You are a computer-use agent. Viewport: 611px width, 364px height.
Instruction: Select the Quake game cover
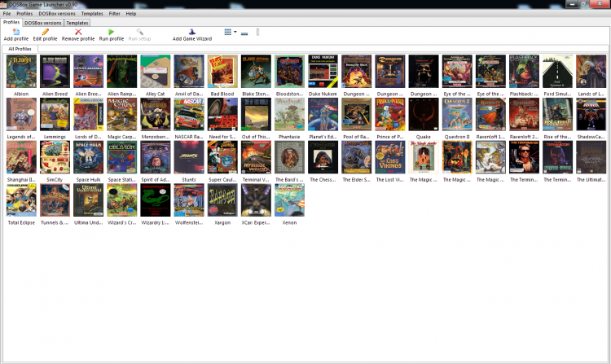pyautogui.click(x=424, y=114)
